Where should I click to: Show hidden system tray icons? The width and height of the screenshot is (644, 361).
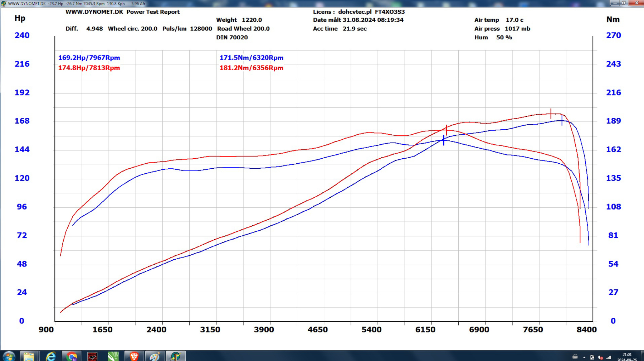pyautogui.click(x=584, y=357)
